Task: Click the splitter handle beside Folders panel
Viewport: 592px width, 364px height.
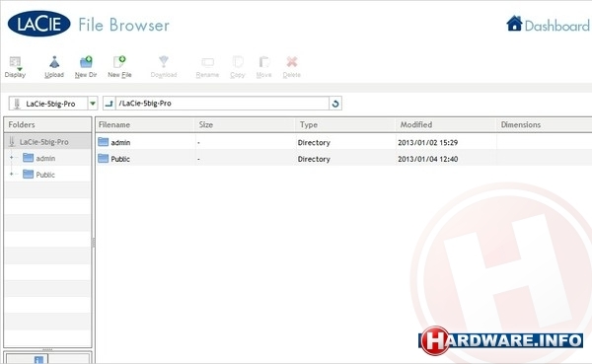Action: click(x=94, y=243)
